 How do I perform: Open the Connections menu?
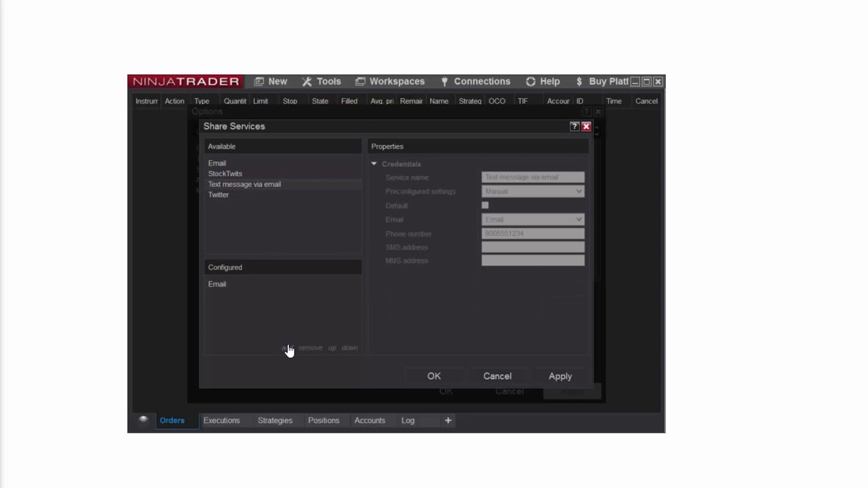click(475, 81)
